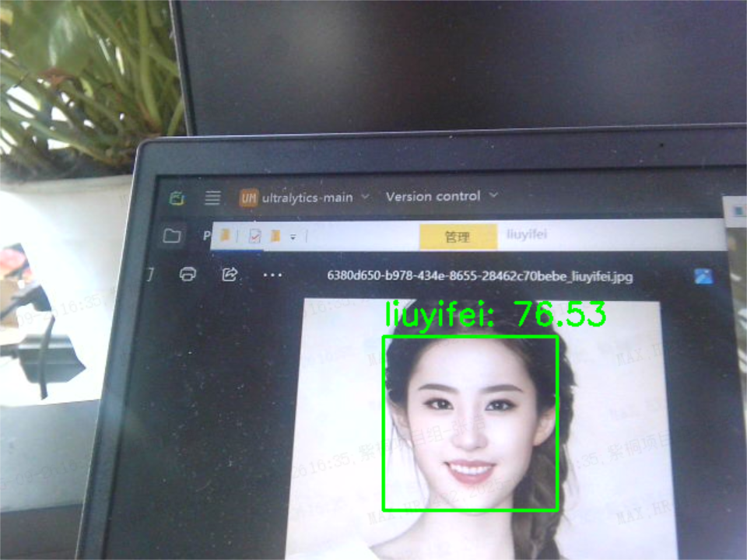Select the 管理 ribbon tab
The image size is (747, 560).
point(458,236)
